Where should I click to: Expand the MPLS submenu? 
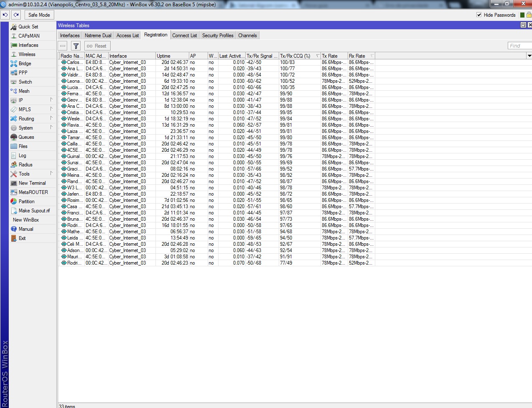[33, 110]
